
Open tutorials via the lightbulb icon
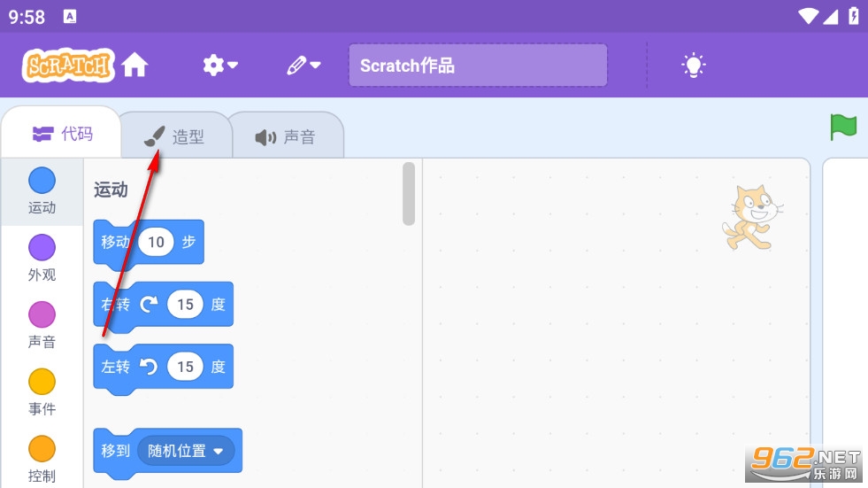[x=693, y=65]
